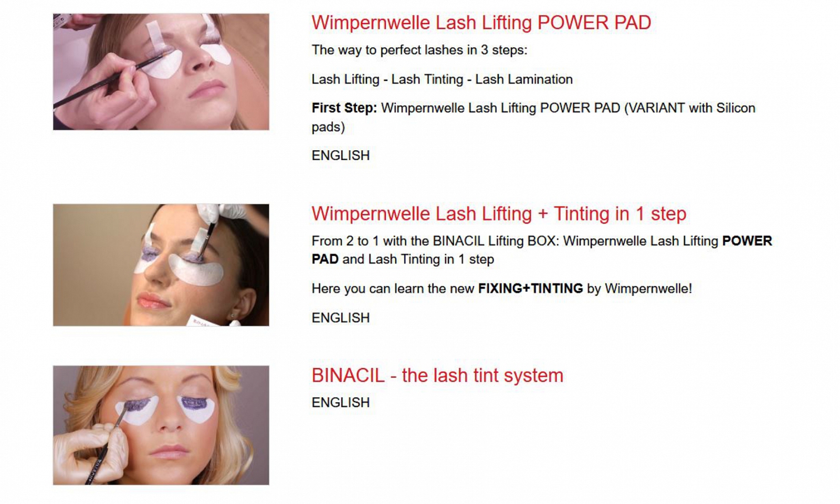The image size is (840, 504).
Task: Click 'Wimpernwelle Lash Lifting + Tinting in 1 step' heading
Action: [499, 214]
